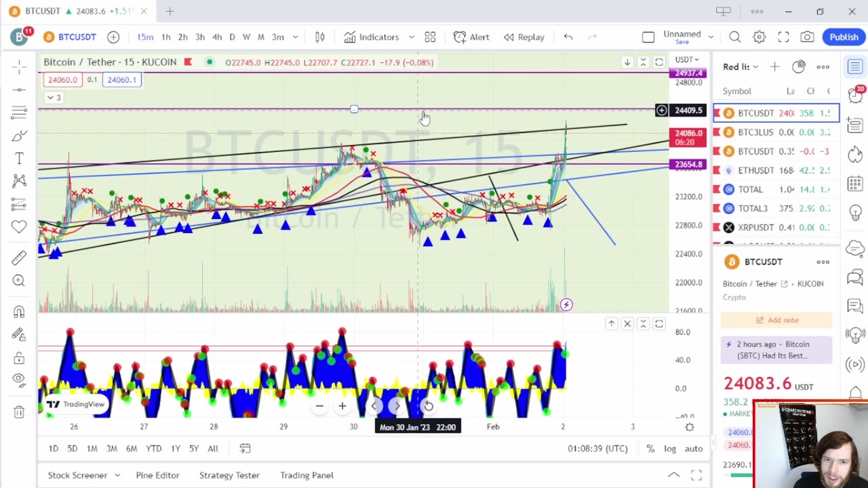Viewport: 868px width, 488px height.
Task: Zoom out indicator pane with minus button
Action: coord(319,406)
